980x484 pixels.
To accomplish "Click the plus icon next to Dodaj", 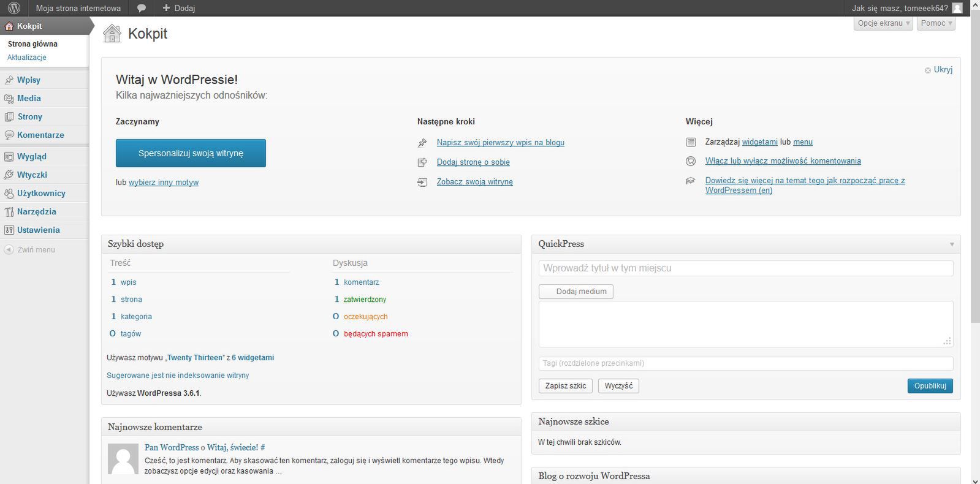I will pos(166,8).
